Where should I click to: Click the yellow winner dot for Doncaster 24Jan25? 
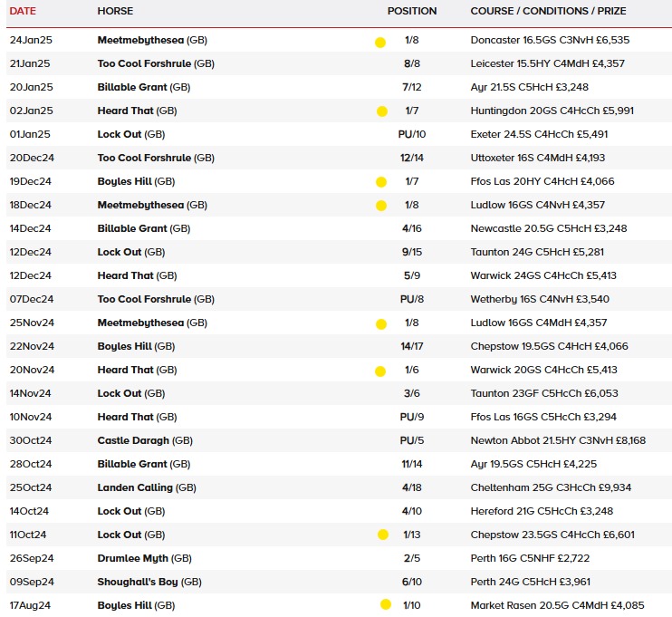click(x=380, y=42)
